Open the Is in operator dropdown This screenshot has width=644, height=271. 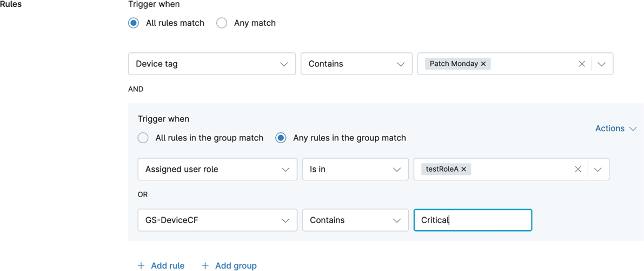pyautogui.click(x=355, y=169)
